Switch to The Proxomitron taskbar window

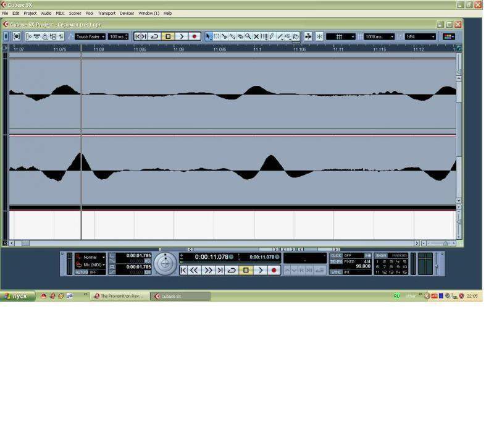point(120,297)
